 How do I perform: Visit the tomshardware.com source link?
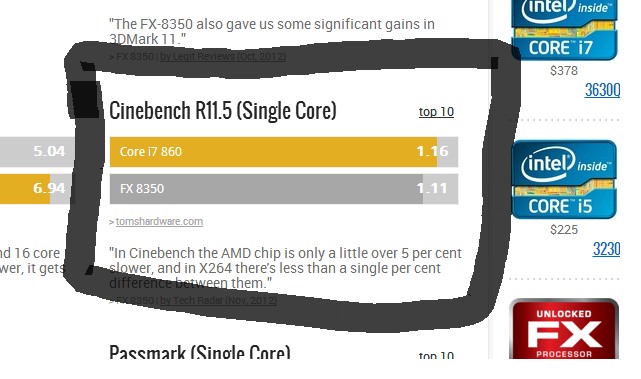159,221
